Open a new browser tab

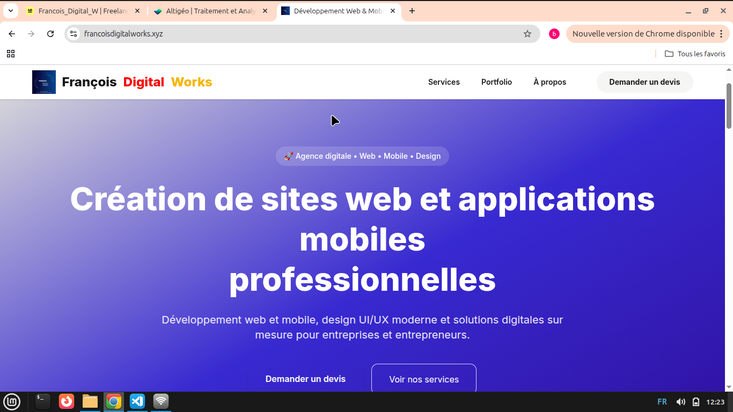tap(412, 11)
